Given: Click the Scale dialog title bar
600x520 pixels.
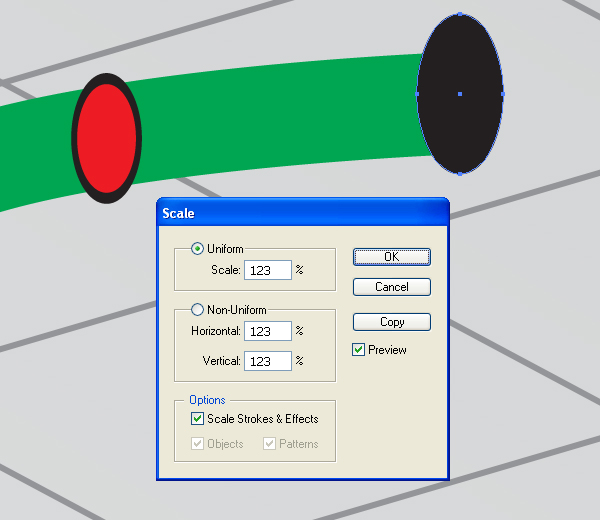Looking at the screenshot, I should point(303,213).
